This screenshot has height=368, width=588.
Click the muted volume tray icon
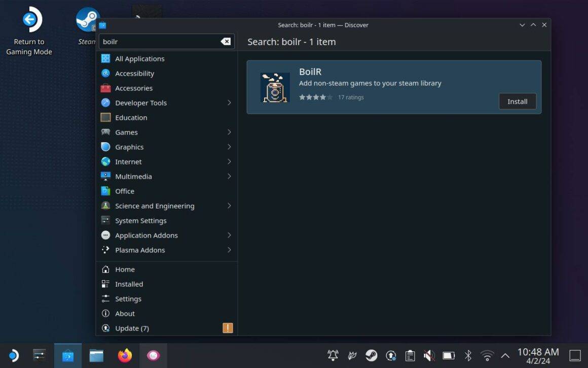[429, 355]
